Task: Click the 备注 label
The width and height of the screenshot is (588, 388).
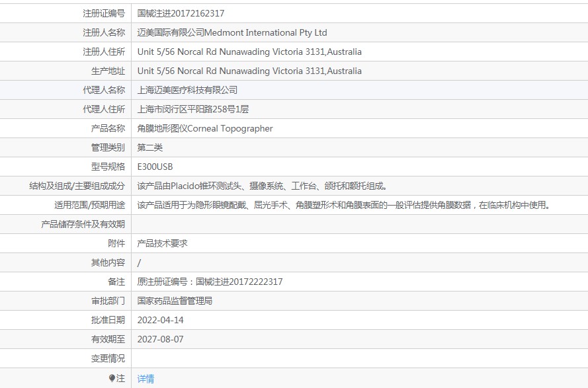Action: (116, 282)
